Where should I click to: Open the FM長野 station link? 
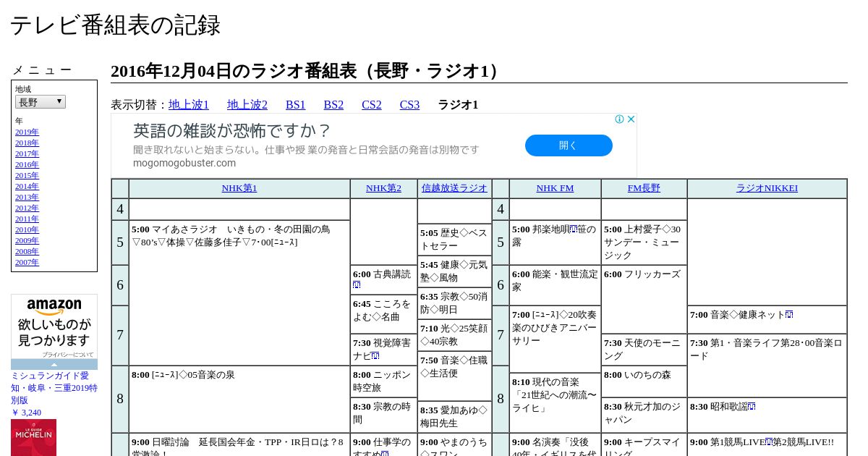click(x=644, y=188)
